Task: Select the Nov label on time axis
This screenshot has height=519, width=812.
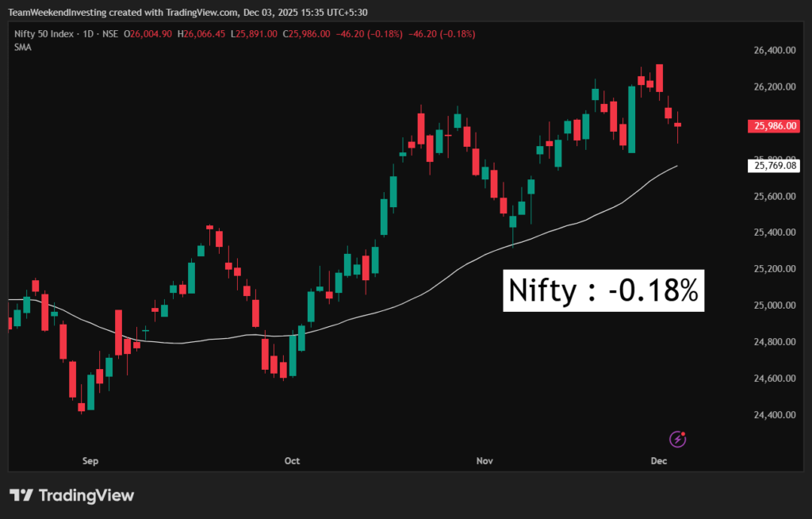Action: point(485,460)
